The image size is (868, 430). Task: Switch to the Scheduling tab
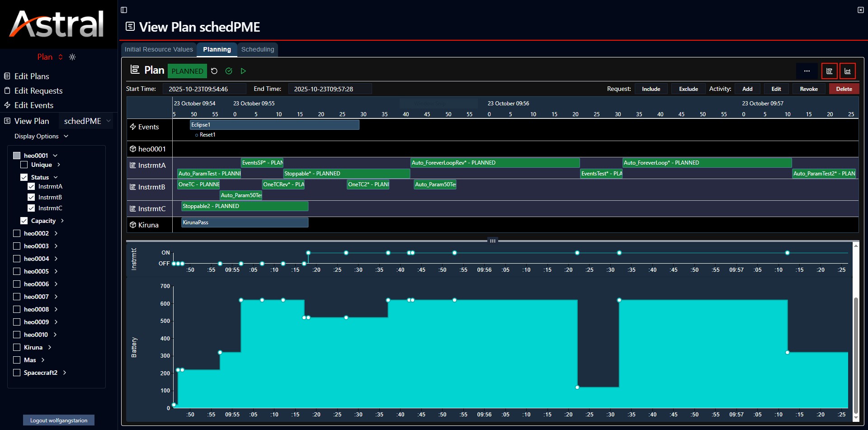coord(258,49)
